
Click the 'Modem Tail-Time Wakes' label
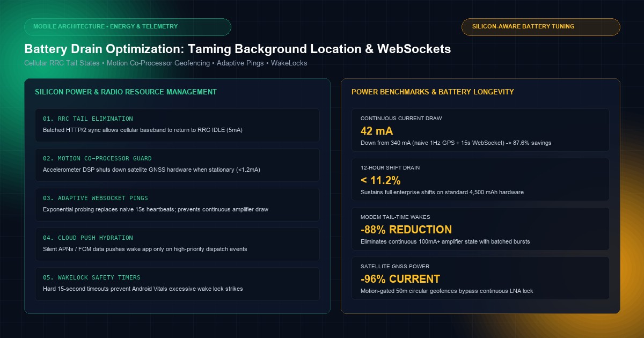click(396, 217)
